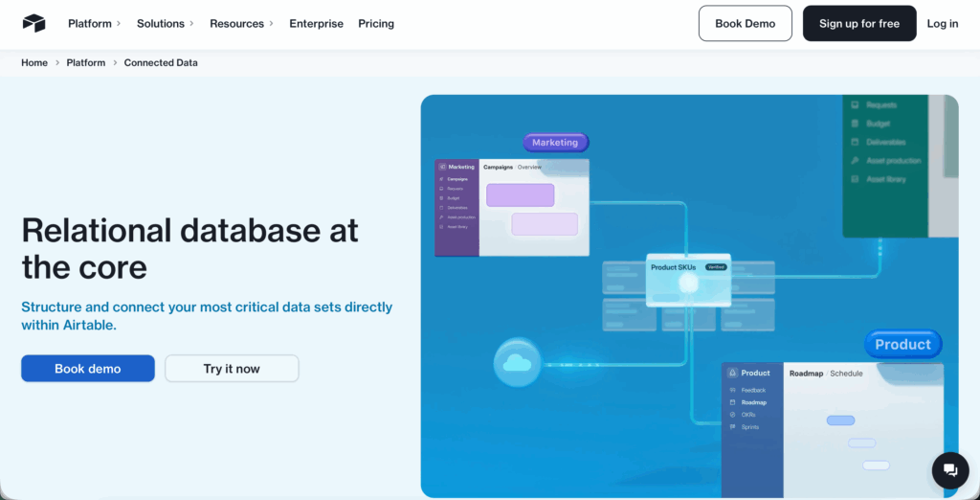This screenshot has height=500, width=980.
Task: Click the Log in link
Action: coord(942,23)
